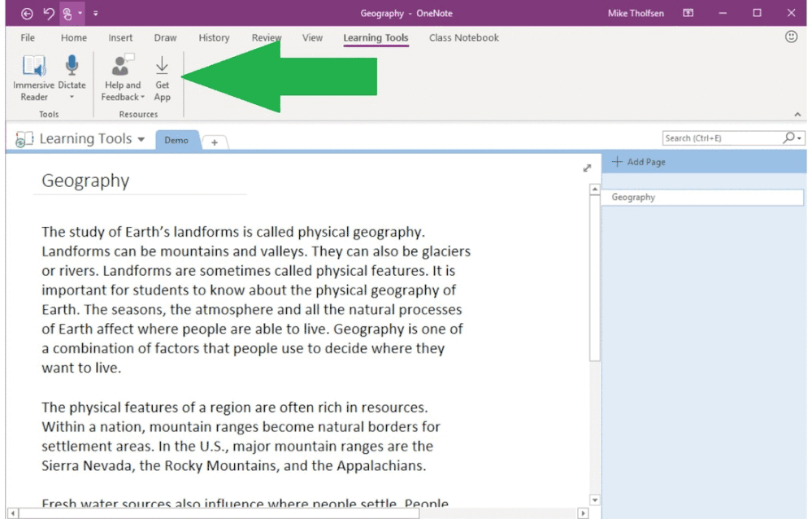Open search scope dropdown arrow
812x519 pixels.
pos(800,138)
